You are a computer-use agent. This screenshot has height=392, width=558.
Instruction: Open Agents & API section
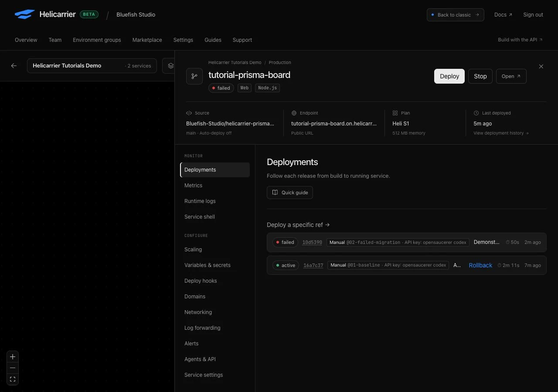tap(215, 359)
